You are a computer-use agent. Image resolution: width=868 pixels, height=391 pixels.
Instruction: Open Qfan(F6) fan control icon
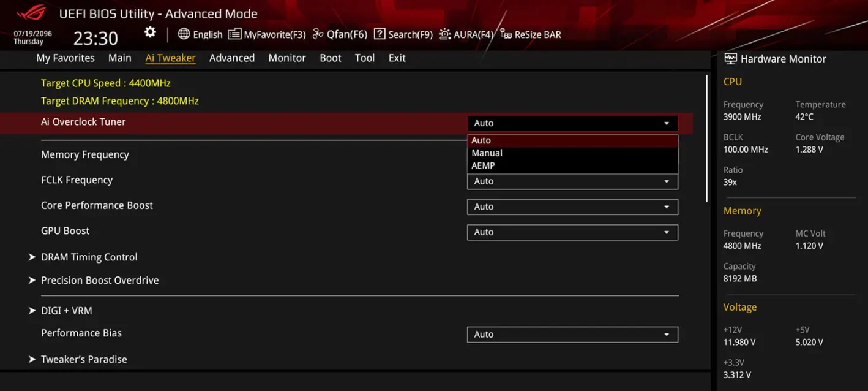pyautogui.click(x=318, y=34)
